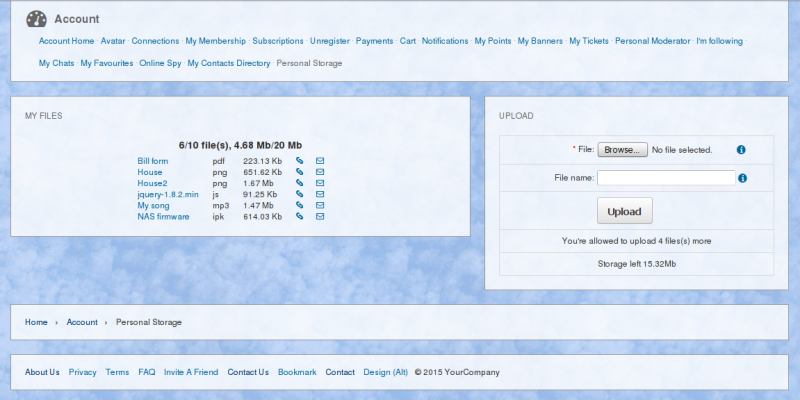
Task: Open FAQ footer link
Action: pos(146,372)
